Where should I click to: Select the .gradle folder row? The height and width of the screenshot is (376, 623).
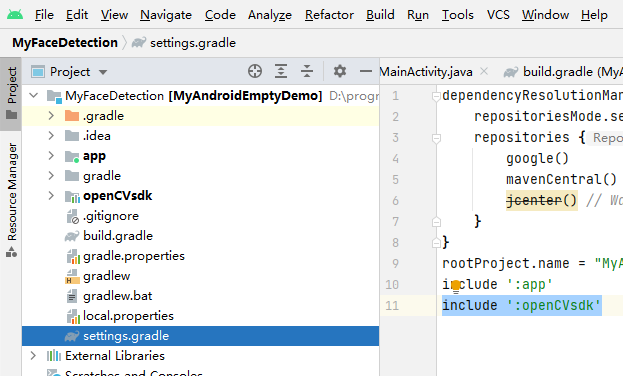[x=201, y=116]
